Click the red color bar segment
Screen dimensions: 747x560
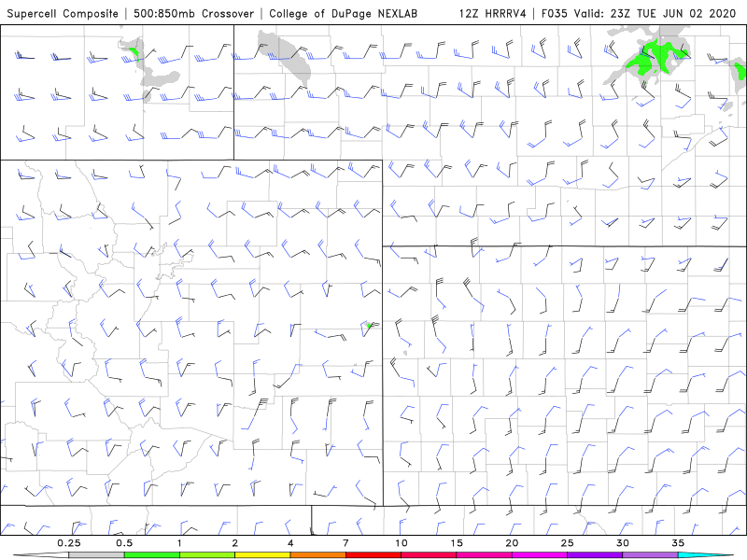point(373,555)
